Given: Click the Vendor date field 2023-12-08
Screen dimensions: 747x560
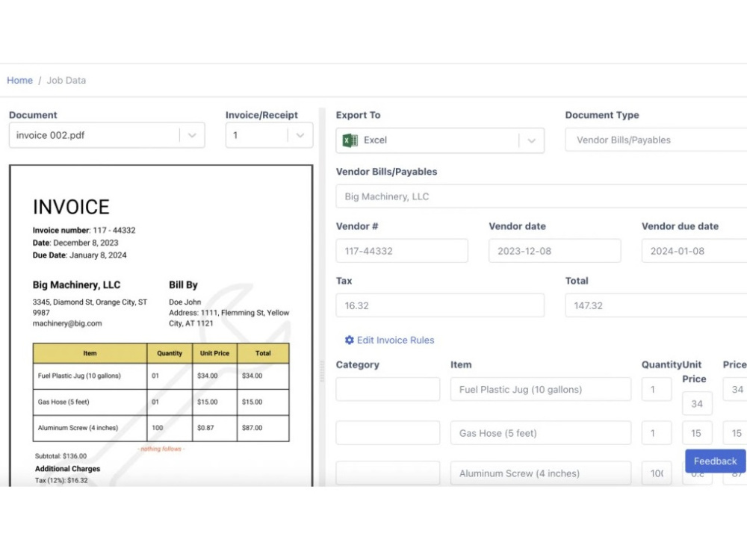Looking at the screenshot, I should (554, 251).
